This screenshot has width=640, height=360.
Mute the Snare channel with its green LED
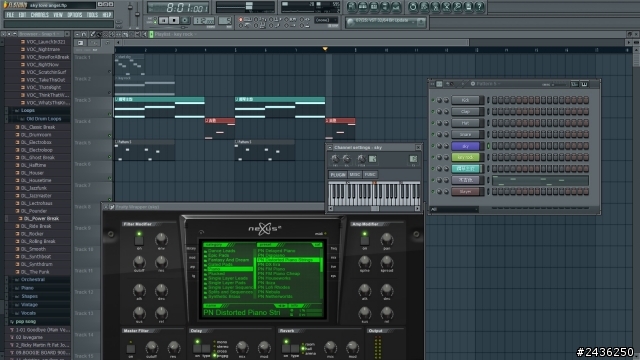pyautogui.click(x=433, y=134)
